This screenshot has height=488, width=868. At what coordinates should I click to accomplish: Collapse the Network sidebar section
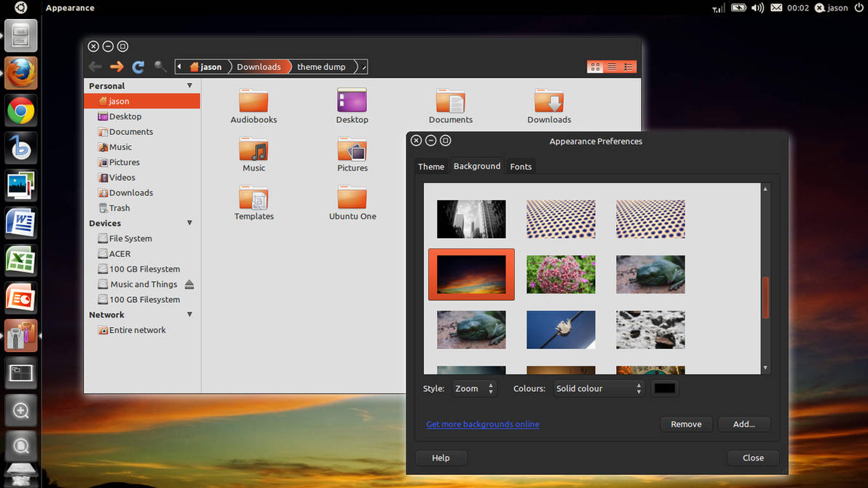coord(189,315)
